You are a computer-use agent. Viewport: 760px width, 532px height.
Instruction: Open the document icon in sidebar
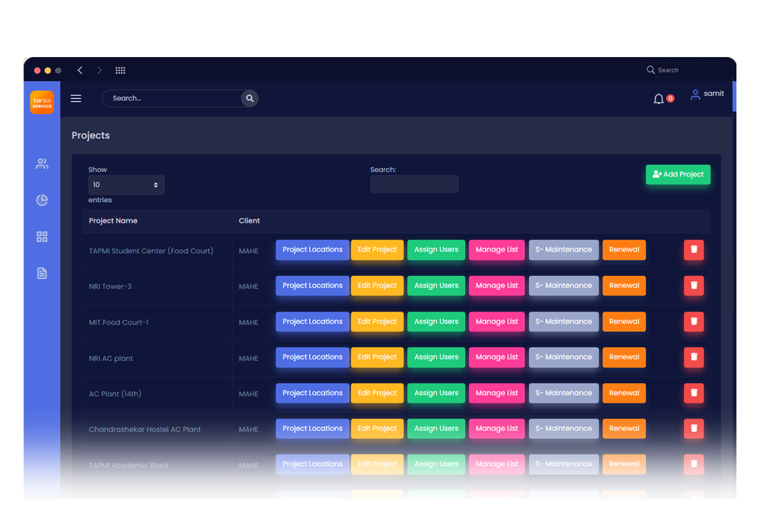(42, 274)
